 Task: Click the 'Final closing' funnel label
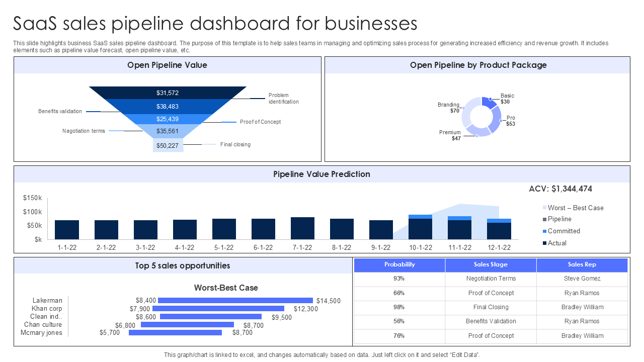point(235,145)
